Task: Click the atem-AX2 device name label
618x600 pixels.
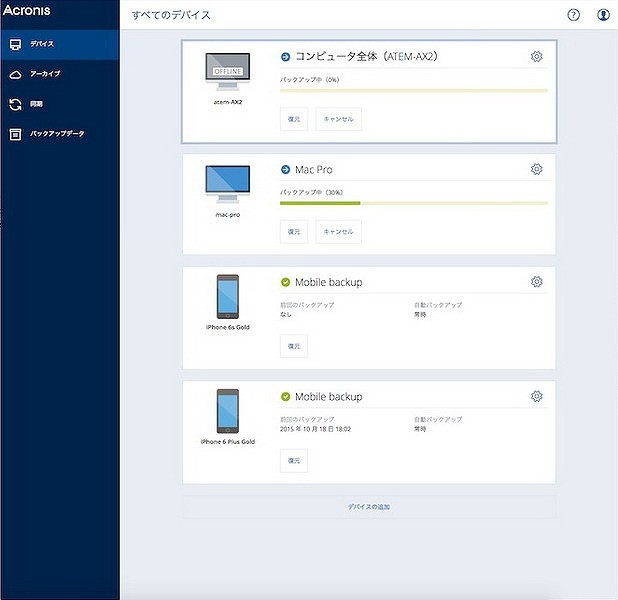Action: tap(228, 102)
